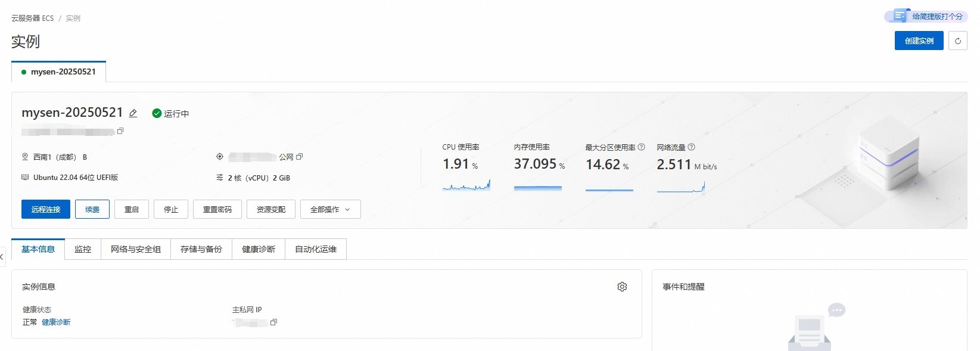Viewport: 980px width, 351px height.
Task: Open the instance info settings gear
Action: point(622,287)
